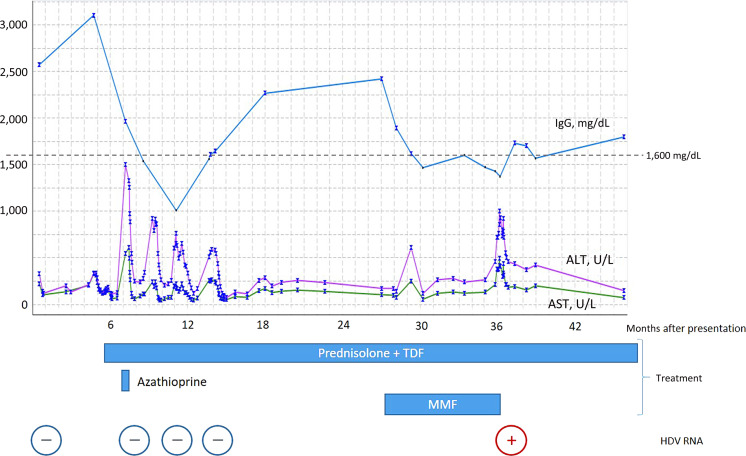Image resolution: width=746 pixels, height=456 pixels.
Task: Click the month 12 x-axis label
Action: click(x=188, y=325)
